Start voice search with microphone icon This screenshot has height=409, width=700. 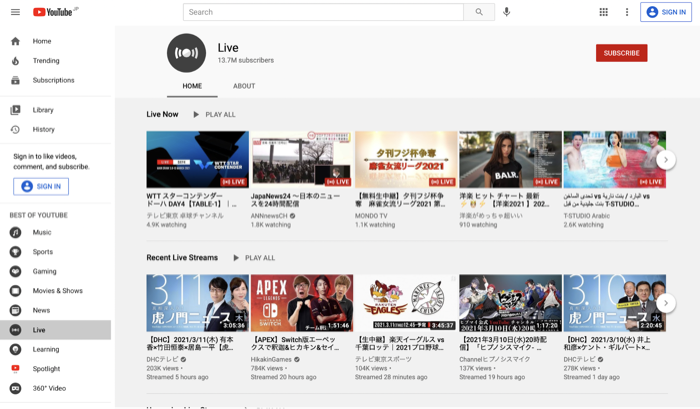click(x=506, y=12)
